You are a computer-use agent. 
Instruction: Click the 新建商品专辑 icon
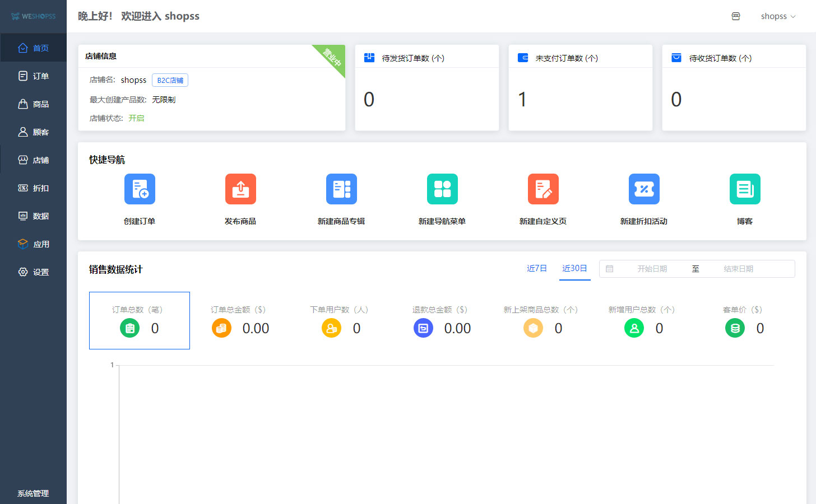341,189
